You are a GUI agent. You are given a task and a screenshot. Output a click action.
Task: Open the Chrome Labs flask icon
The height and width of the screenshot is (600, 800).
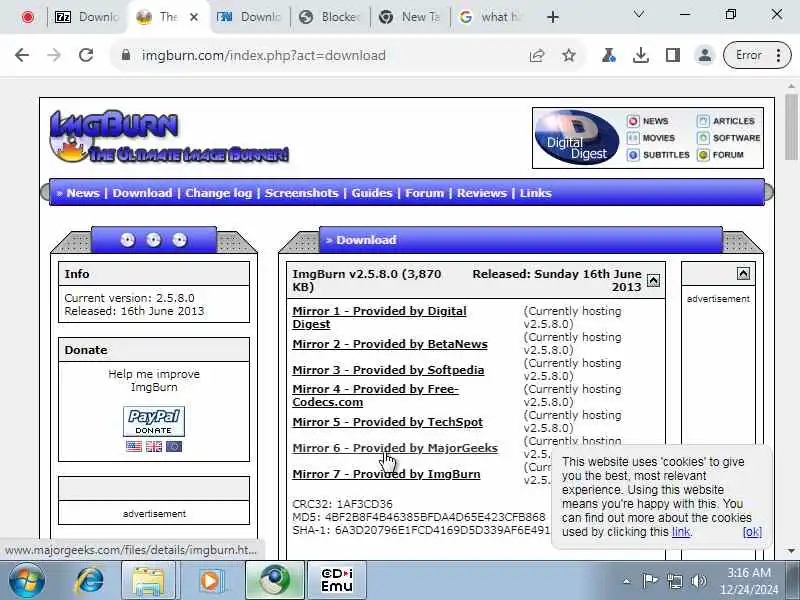tap(608, 55)
